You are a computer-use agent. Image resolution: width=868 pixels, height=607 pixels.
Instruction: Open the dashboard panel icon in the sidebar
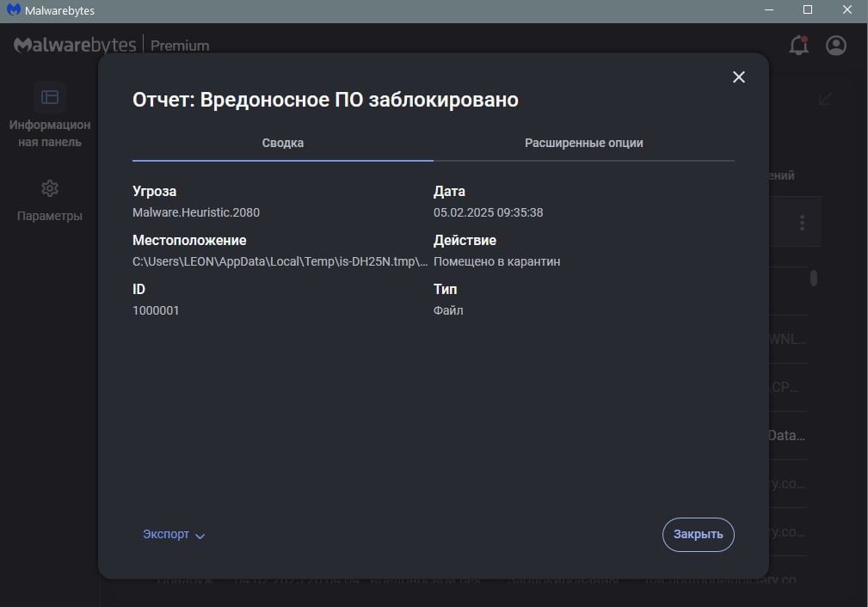[50, 97]
